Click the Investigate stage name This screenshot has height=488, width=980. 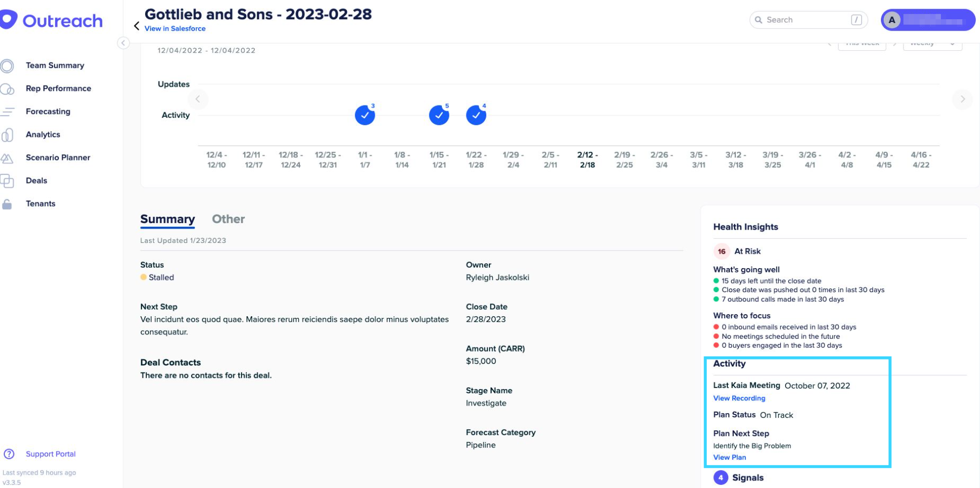(x=486, y=403)
